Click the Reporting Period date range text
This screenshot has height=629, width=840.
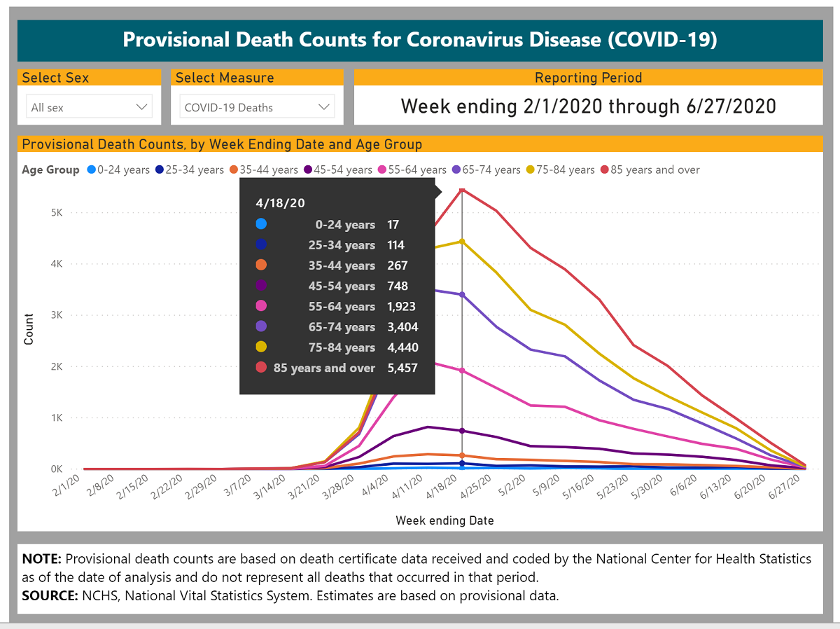tap(588, 106)
